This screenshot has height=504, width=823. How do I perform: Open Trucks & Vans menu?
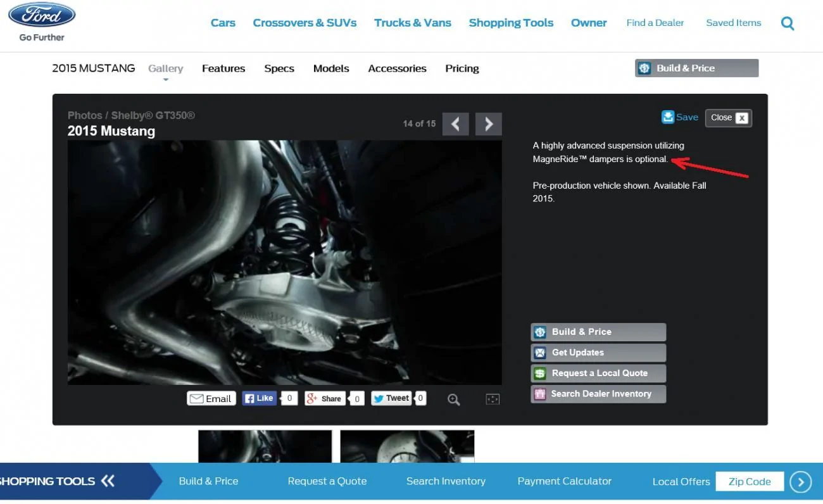pyautogui.click(x=413, y=23)
